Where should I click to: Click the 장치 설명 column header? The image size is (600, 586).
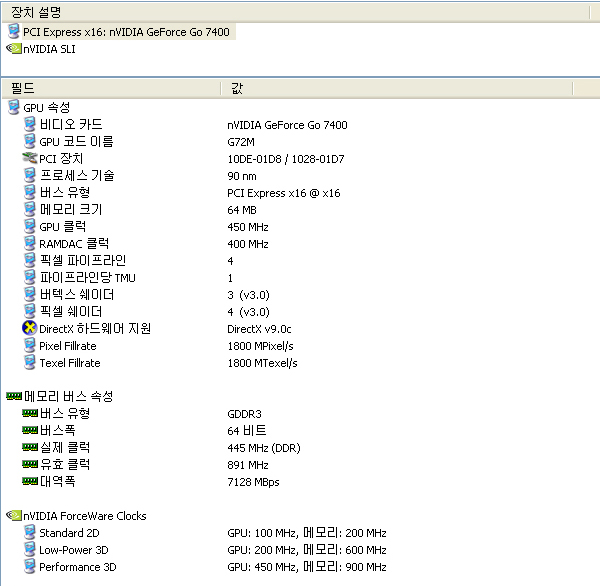coord(295,12)
